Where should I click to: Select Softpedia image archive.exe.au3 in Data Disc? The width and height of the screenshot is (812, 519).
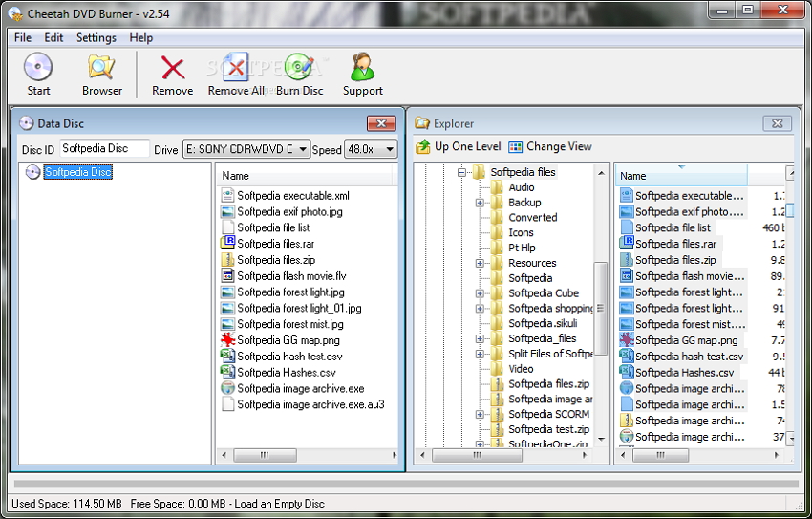click(x=310, y=404)
